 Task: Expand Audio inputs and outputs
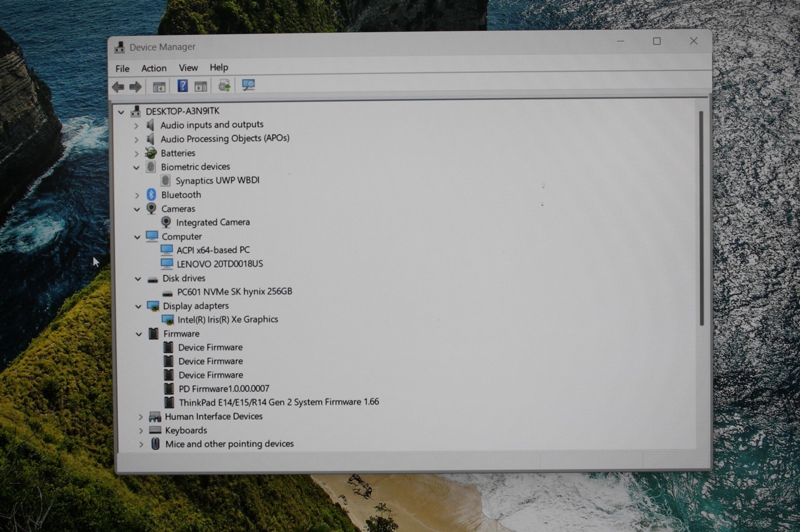[136, 126]
